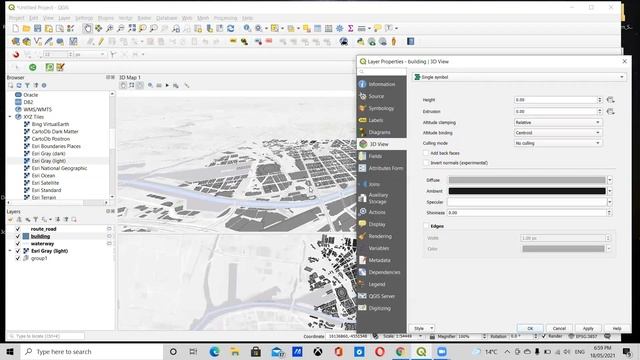Click the Refresh map toolbar icon
640x360 pixels.
[x=231, y=28]
